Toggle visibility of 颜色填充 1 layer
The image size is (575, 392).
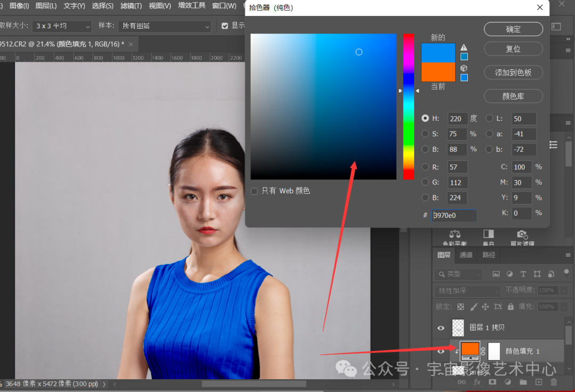pyautogui.click(x=441, y=351)
